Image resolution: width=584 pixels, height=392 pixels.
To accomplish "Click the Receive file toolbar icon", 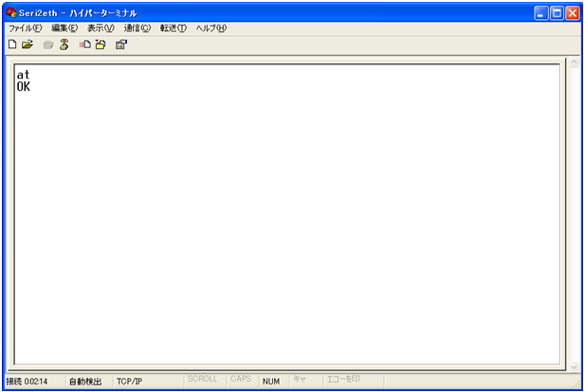I will [x=100, y=45].
